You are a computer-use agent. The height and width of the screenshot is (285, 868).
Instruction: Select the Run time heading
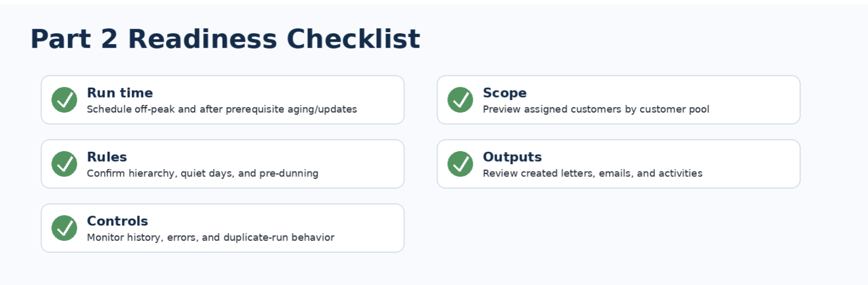point(120,93)
